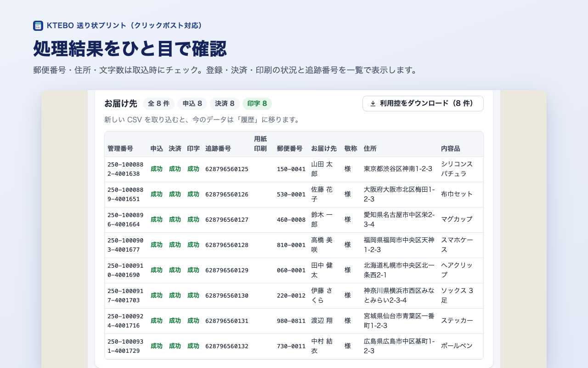Image resolution: width=588 pixels, height=368 pixels.
Task: Click tracking number 628796560131
Action: pyautogui.click(x=227, y=321)
